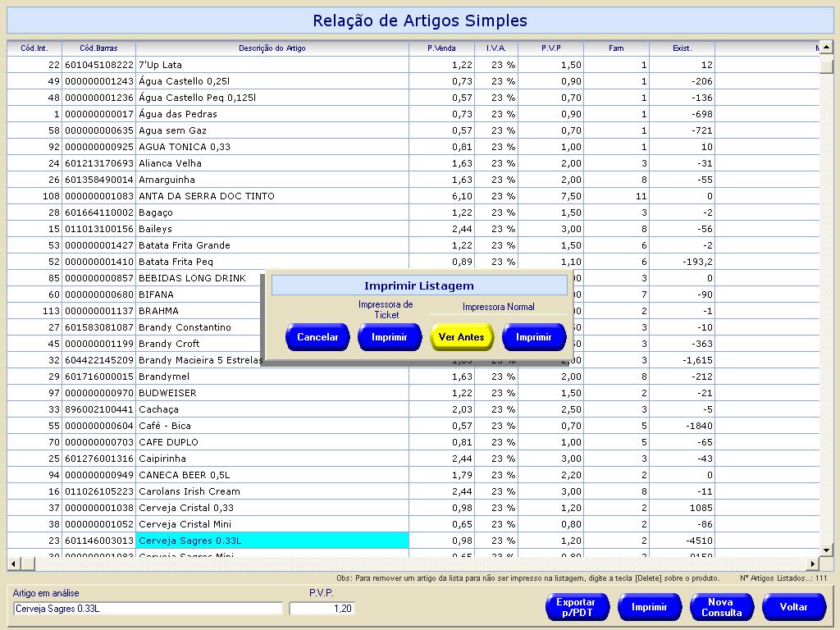Click the P.V.P. value field
The width and height of the screenshot is (840, 630).
[x=322, y=609]
